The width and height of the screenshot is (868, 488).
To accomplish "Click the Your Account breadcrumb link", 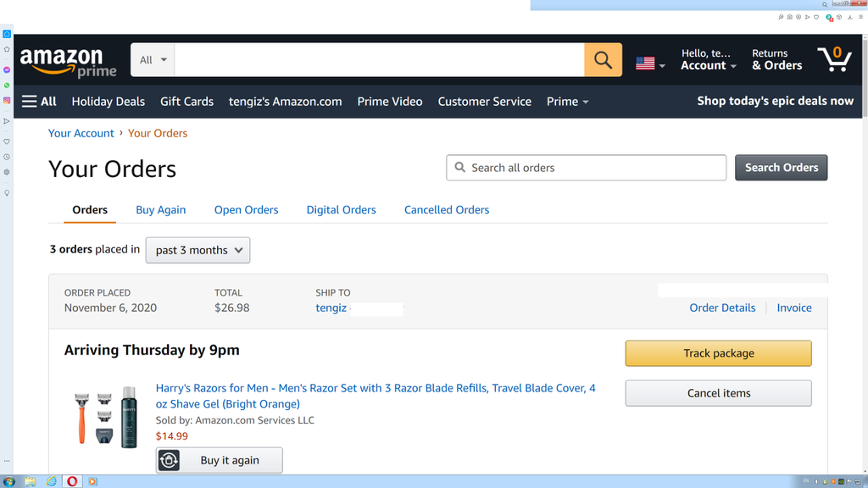I will point(81,133).
